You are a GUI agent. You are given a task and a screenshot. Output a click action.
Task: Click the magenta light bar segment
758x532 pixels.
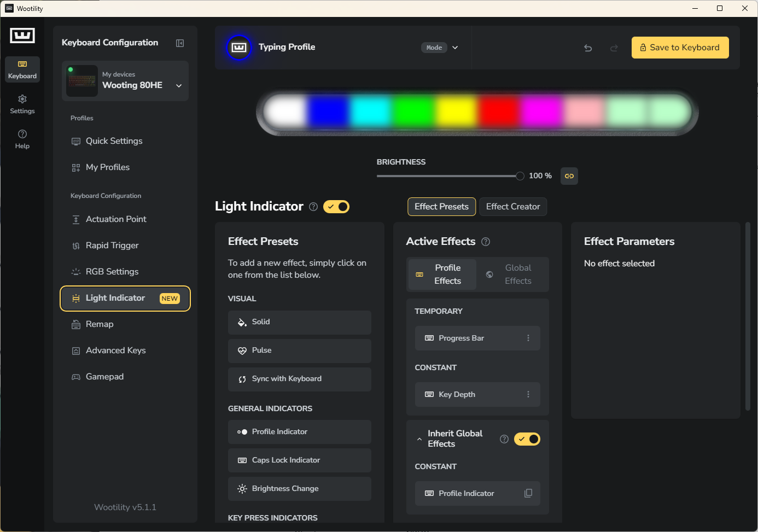[541, 112]
